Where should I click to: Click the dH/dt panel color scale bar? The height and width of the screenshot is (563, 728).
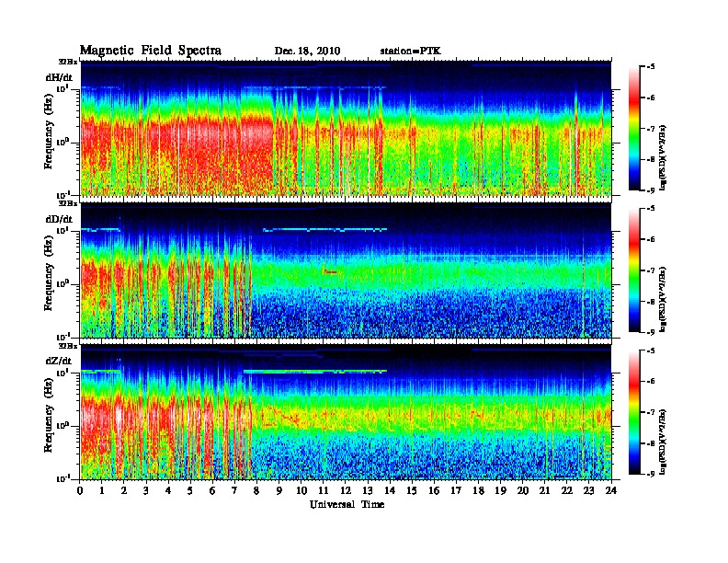pyautogui.click(x=634, y=129)
